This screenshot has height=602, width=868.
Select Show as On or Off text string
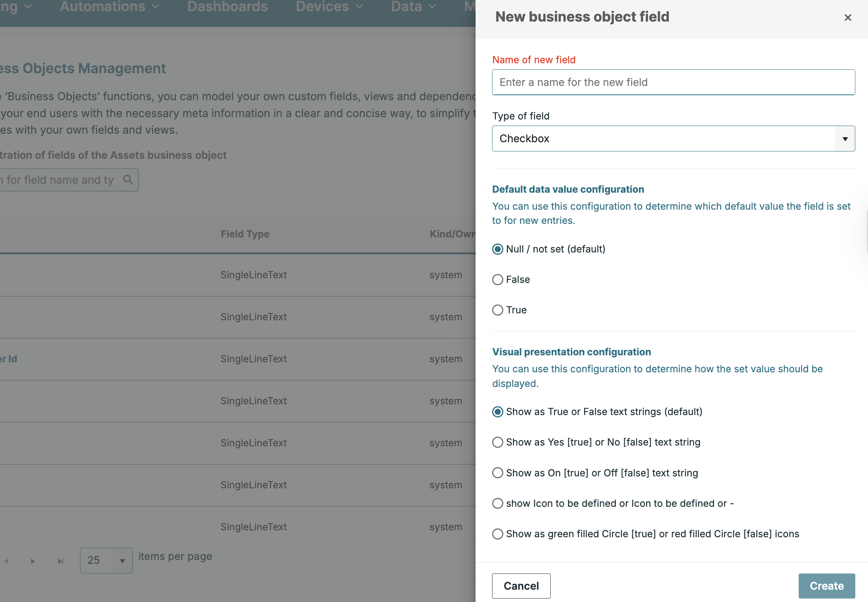498,473
